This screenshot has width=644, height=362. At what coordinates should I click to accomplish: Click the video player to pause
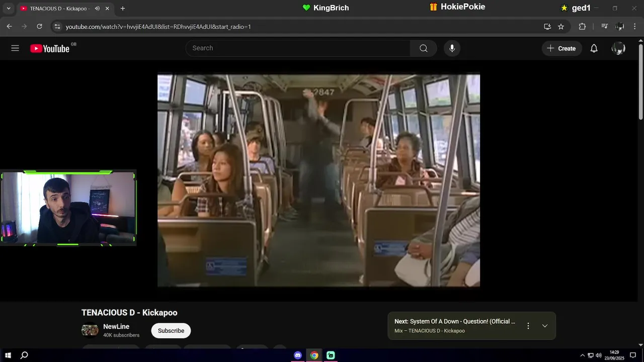318,180
